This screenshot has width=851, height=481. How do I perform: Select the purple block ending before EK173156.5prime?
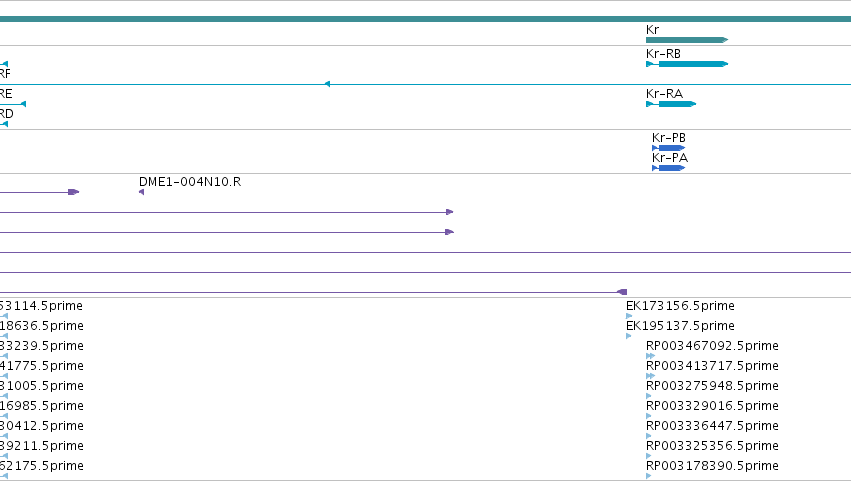[x=623, y=292]
